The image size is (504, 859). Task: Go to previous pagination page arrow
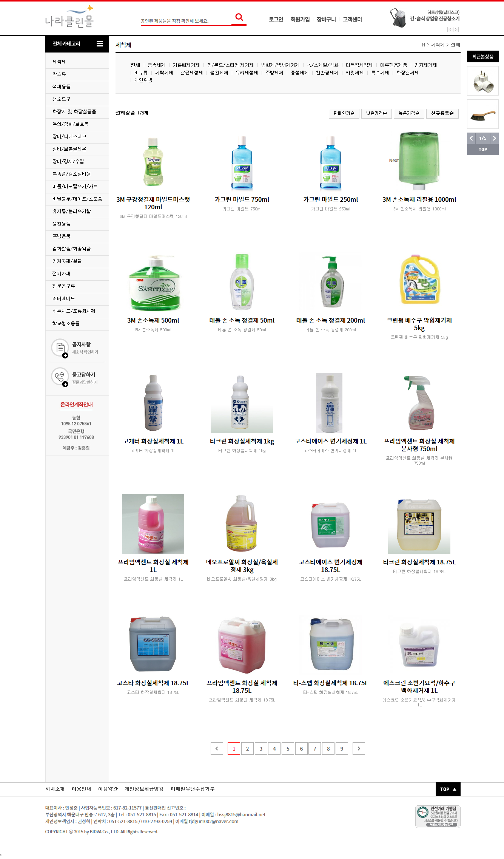[217, 748]
